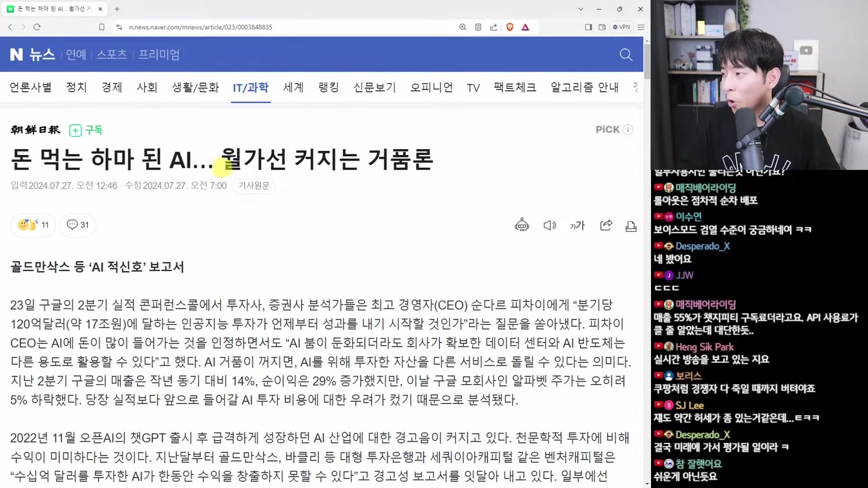
Task: Click chat user name 이수연
Action: tap(688, 217)
